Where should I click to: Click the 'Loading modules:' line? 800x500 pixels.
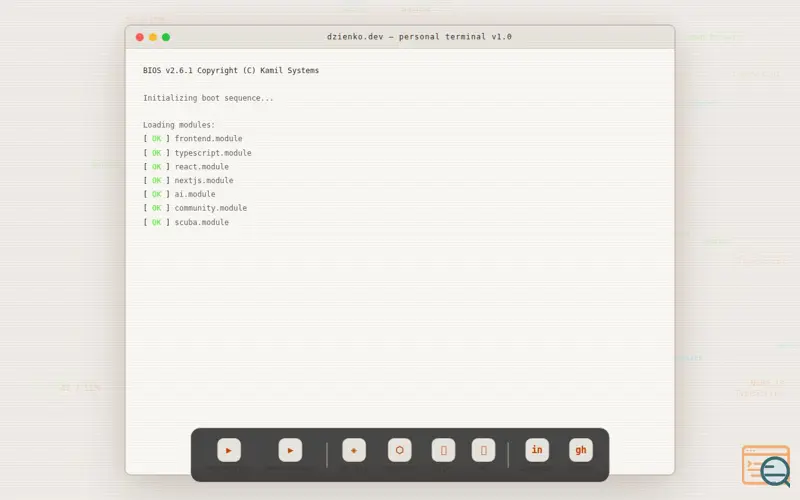point(179,125)
